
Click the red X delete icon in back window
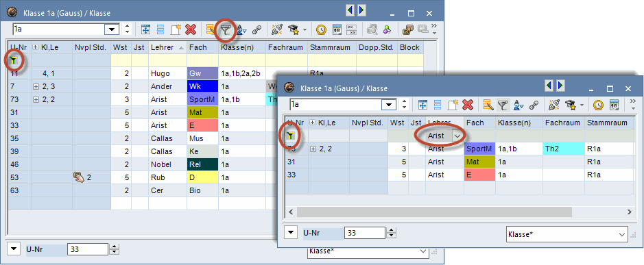click(x=191, y=29)
